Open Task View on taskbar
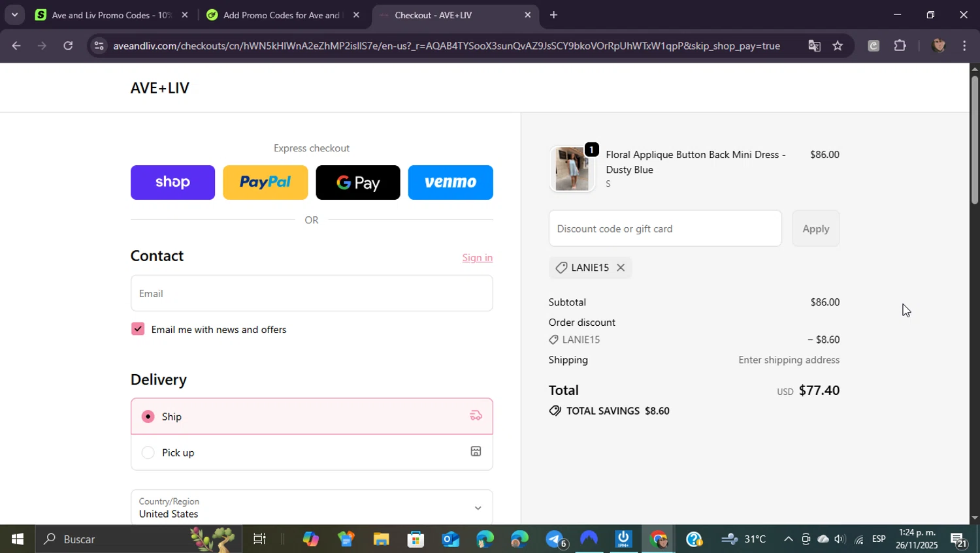The height and width of the screenshot is (553, 980). click(x=259, y=539)
